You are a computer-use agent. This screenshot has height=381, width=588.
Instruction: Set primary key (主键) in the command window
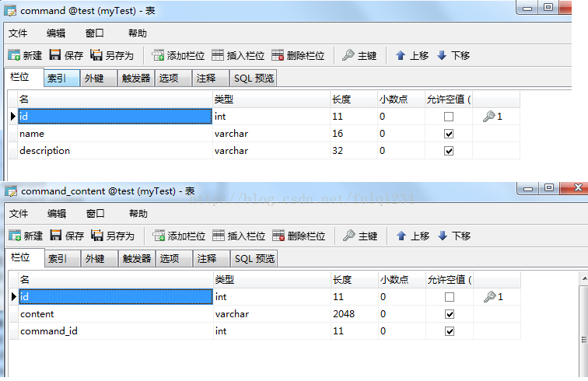pyautogui.click(x=359, y=55)
